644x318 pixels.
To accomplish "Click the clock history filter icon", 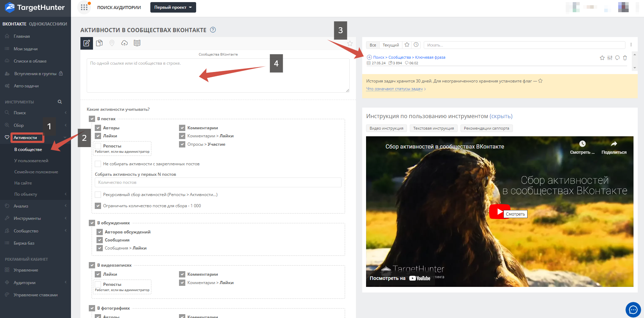I will (416, 45).
